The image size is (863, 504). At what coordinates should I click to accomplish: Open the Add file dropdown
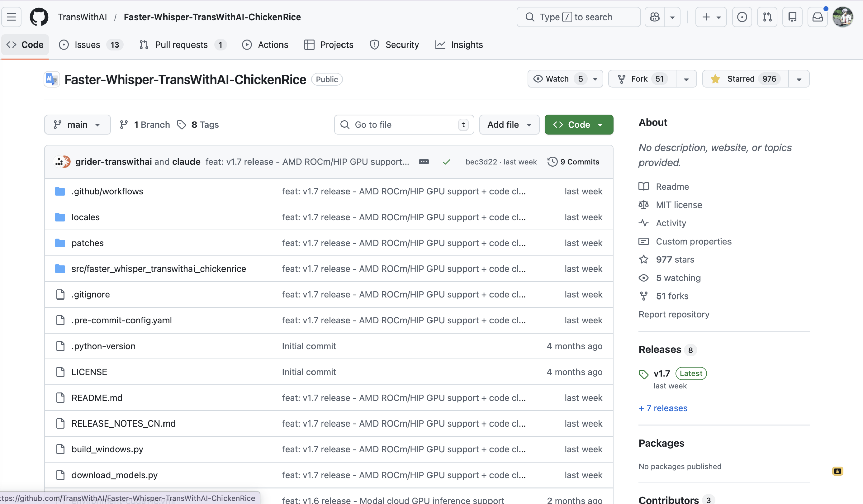(509, 125)
